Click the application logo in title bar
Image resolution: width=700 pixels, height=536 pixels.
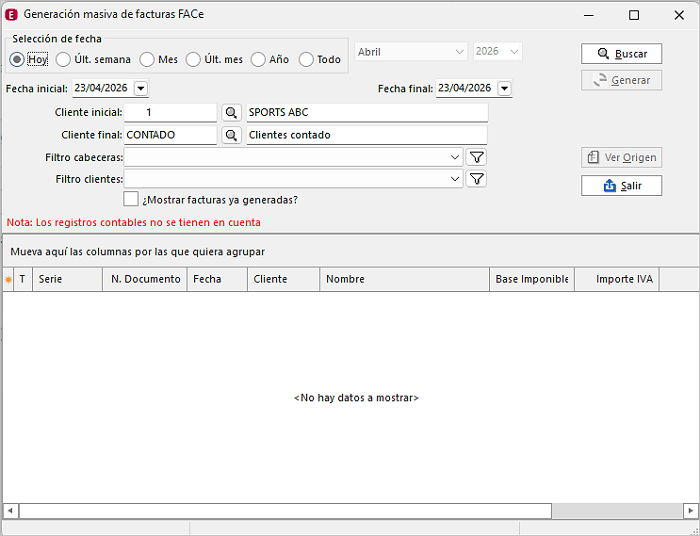coord(11,15)
